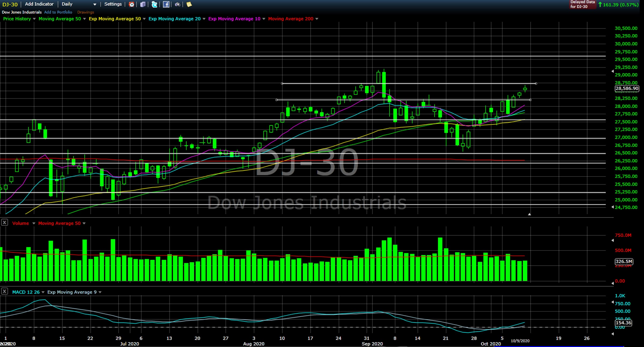Share chart via Facebook icon
644x347 pixels.
pyautogui.click(x=166, y=4)
